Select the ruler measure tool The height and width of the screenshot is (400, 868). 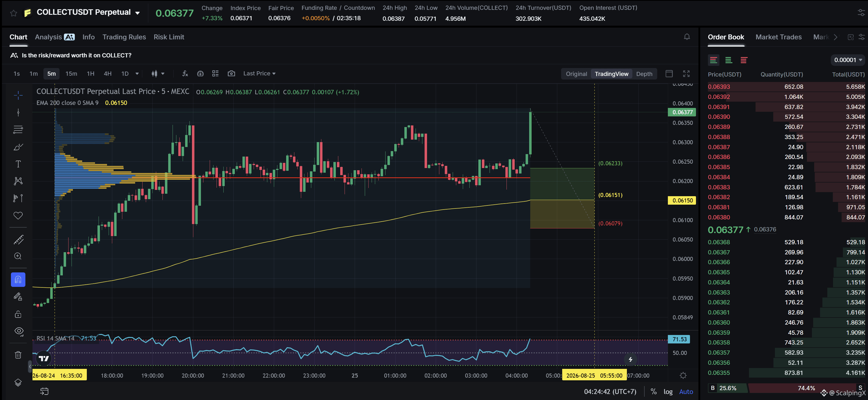click(18, 240)
